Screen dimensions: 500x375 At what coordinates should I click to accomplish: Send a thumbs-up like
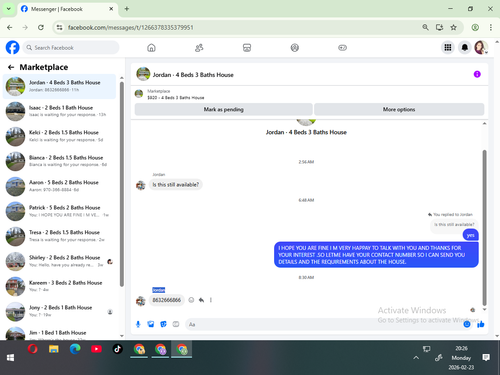point(480,324)
